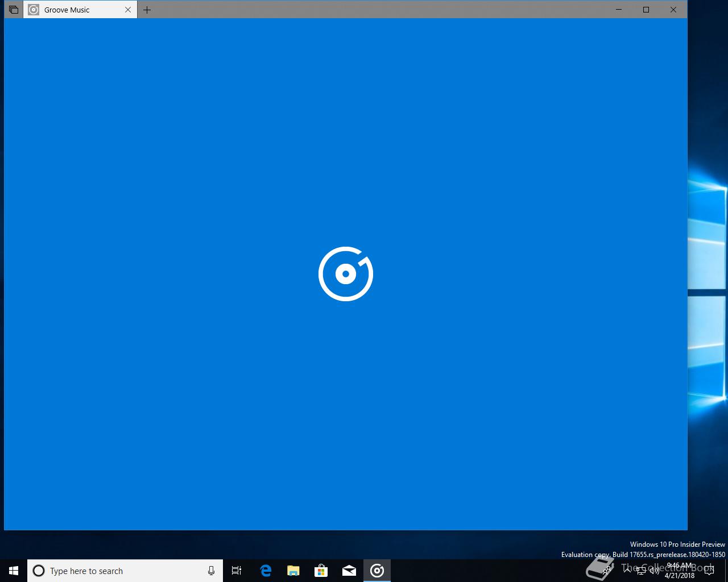Open the Windows Start menu
The image size is (728, 582).
[x=14, y=571]
